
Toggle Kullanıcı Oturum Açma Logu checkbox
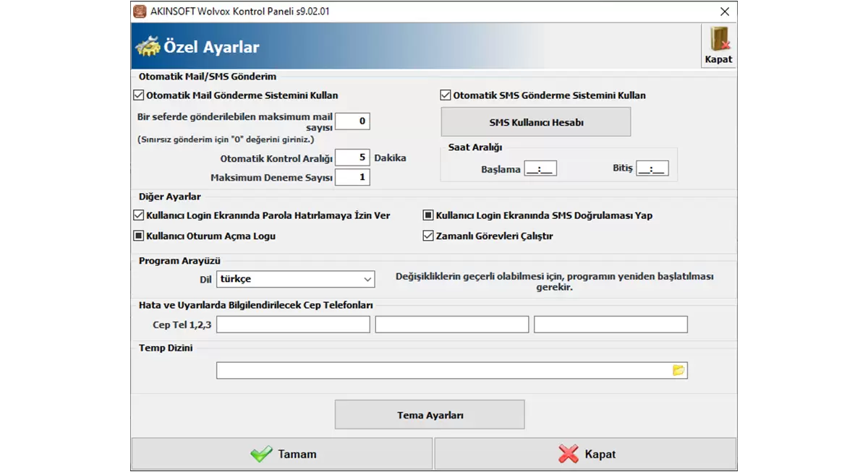click(x=139, y=236)
